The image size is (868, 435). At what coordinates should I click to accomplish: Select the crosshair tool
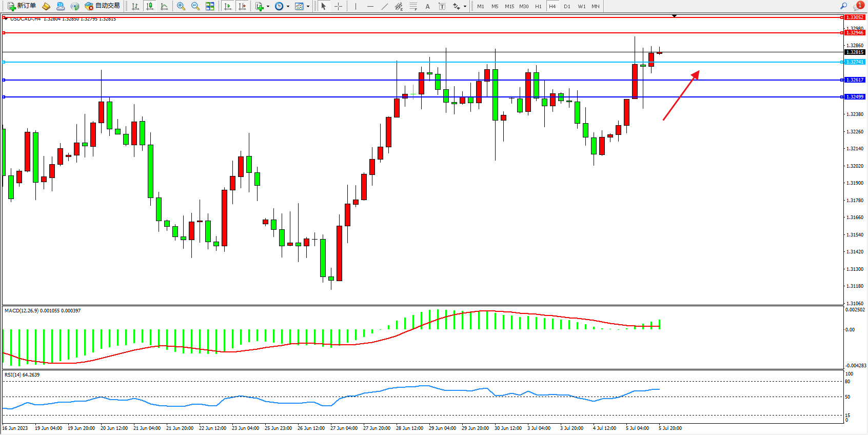coord(339,6)
